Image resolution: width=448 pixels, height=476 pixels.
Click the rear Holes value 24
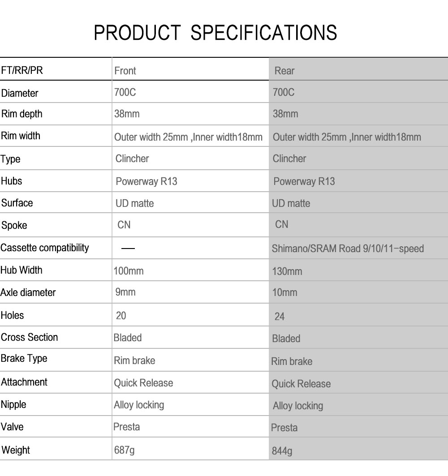click(280, 317)
